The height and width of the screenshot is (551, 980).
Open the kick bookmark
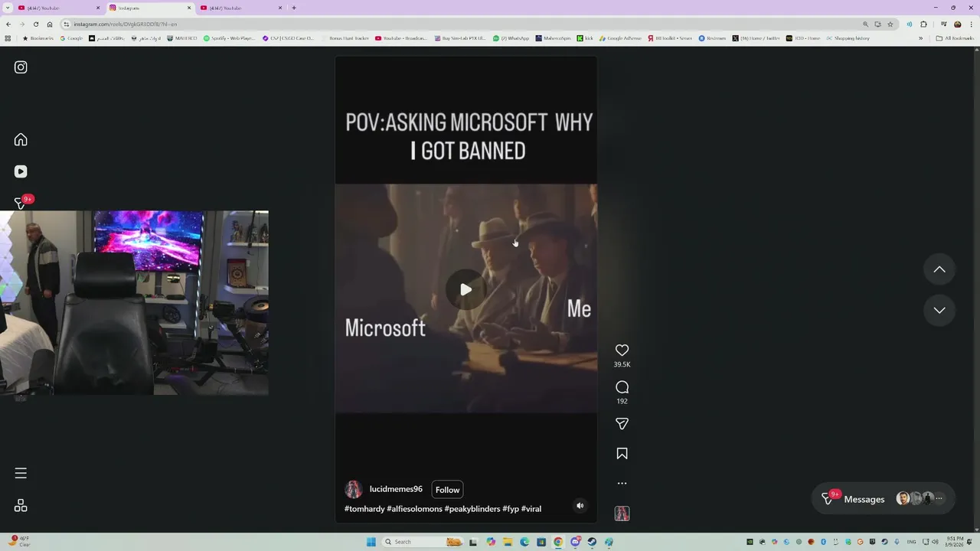click(586, 37)
